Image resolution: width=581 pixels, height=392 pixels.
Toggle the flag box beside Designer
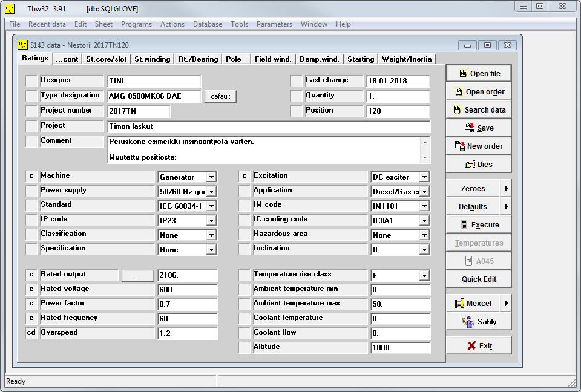31,81
